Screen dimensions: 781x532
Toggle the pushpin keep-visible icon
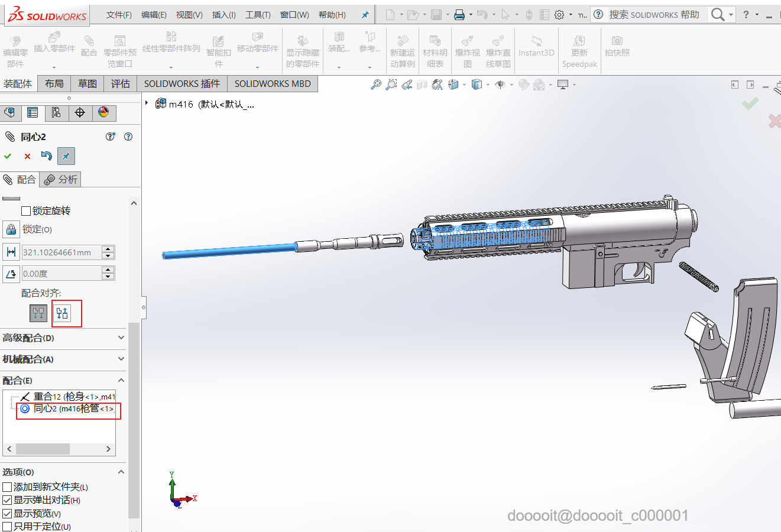tap(66, 156)
